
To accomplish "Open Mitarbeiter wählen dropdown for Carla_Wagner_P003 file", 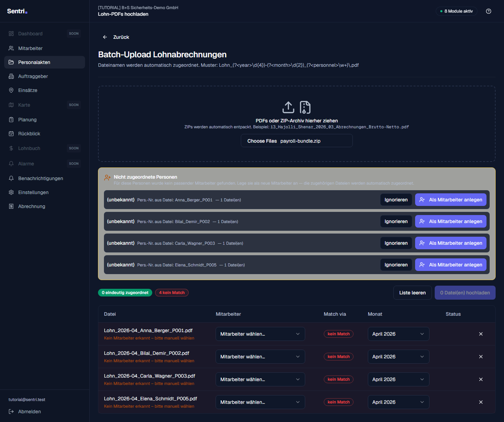I will (260, 379).
